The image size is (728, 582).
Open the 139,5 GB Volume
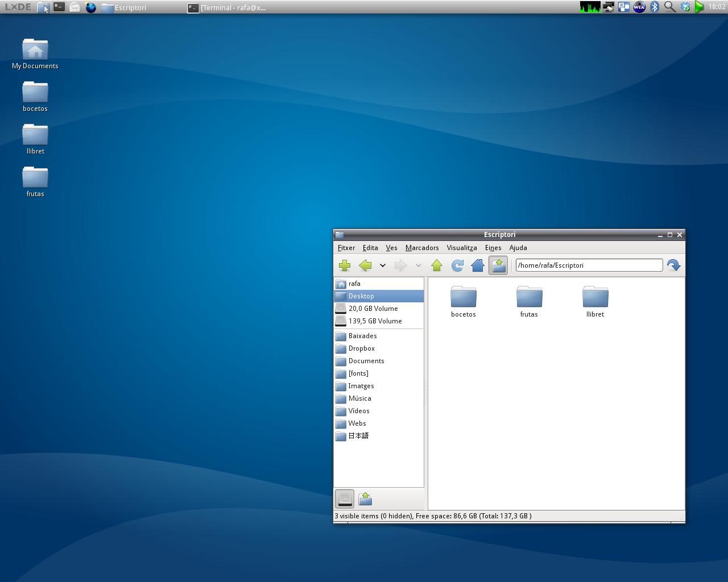tap(379, 321)
